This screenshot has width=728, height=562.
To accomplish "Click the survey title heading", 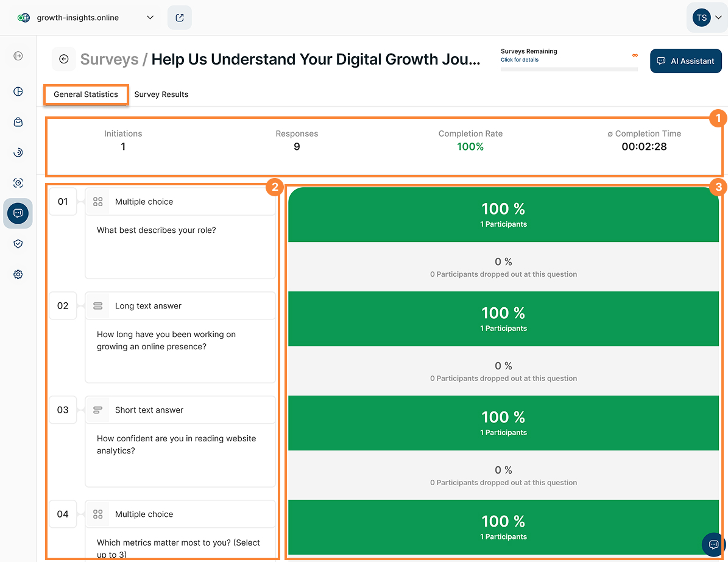I will (316, 60).
